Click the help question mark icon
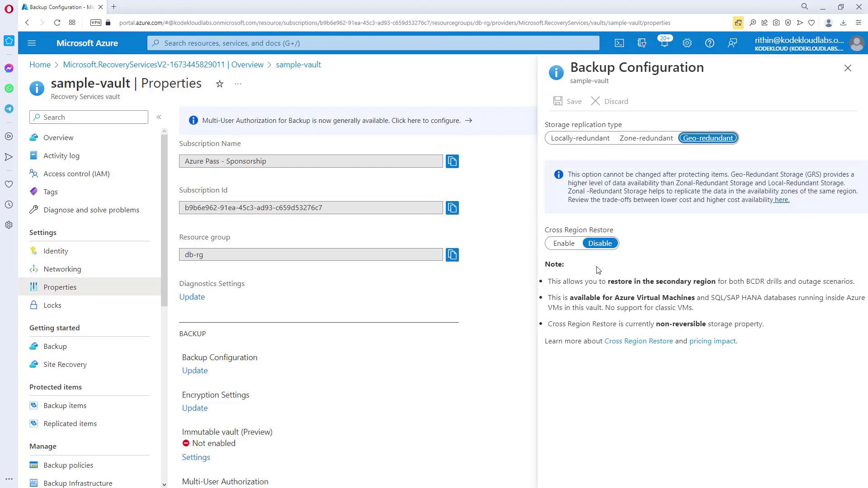This screenshot has height=488, width=868. click(709, 43)
